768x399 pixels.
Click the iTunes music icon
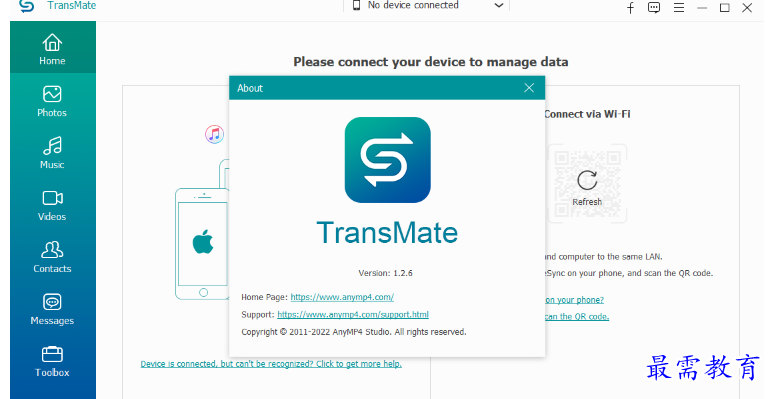pyautogui.click(x=215, y=134)
